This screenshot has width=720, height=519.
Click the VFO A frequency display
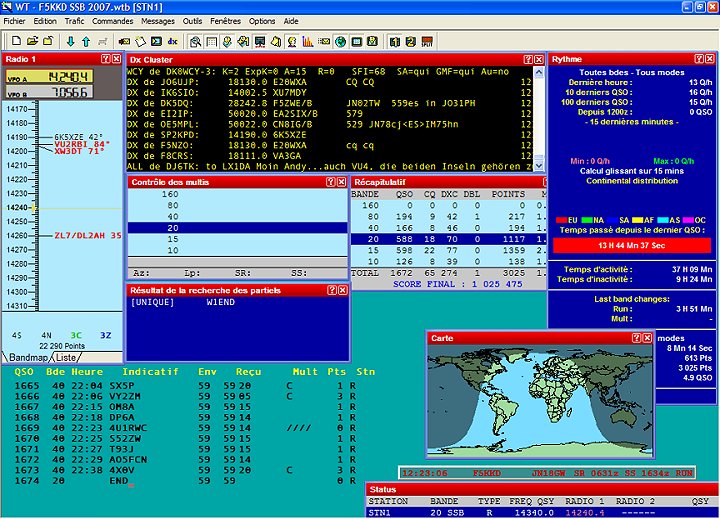pos(69,76)
